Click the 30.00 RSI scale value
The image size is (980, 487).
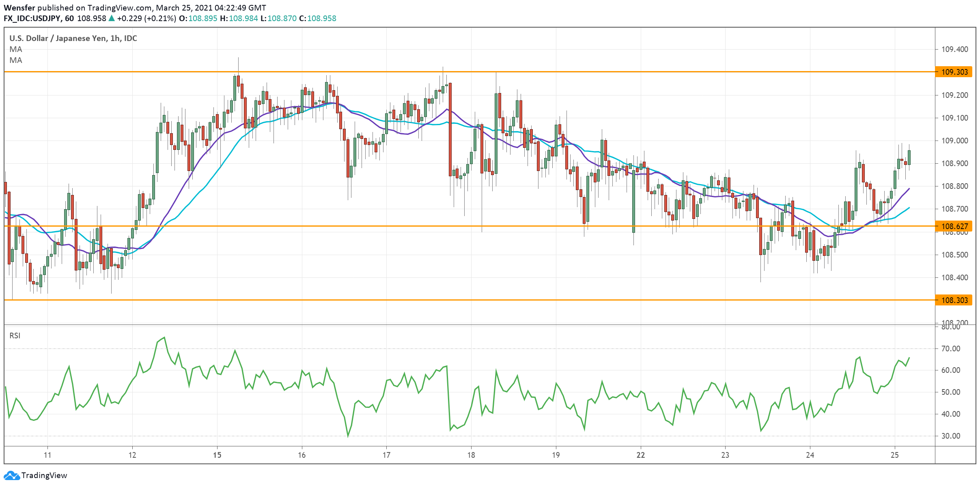(x=950, y=436)
